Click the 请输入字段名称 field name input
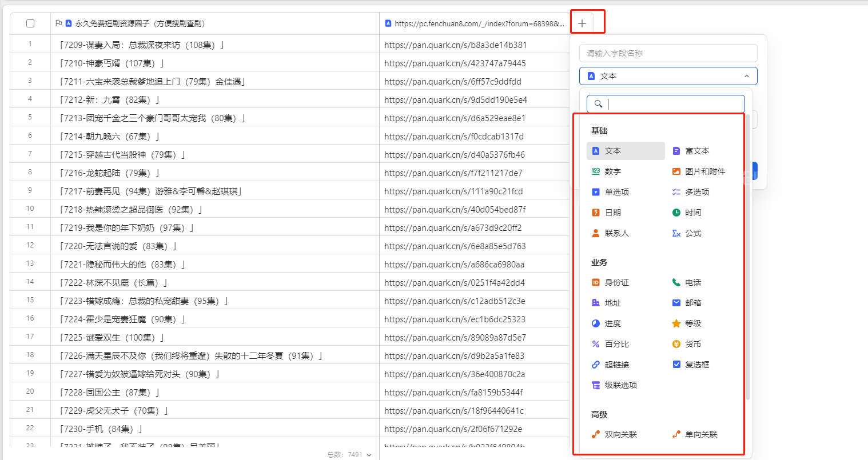The image size is (868, 460). [668, 53]
